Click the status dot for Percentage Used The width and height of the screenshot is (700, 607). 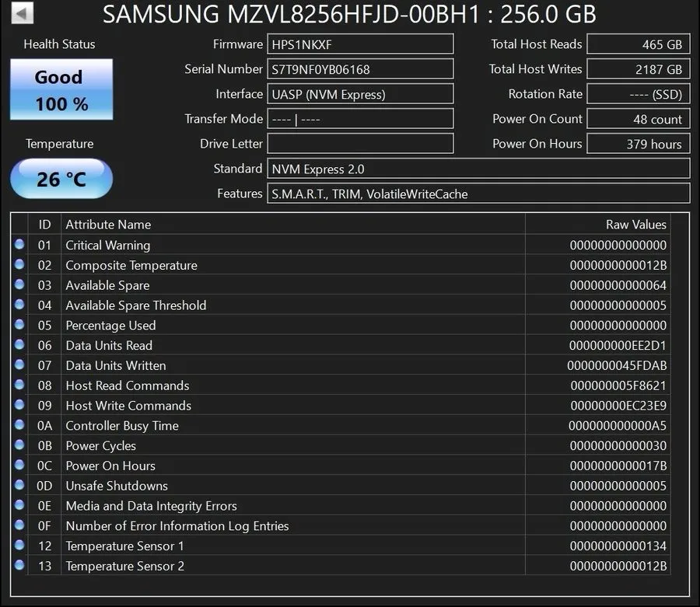(x=19, y=324)
